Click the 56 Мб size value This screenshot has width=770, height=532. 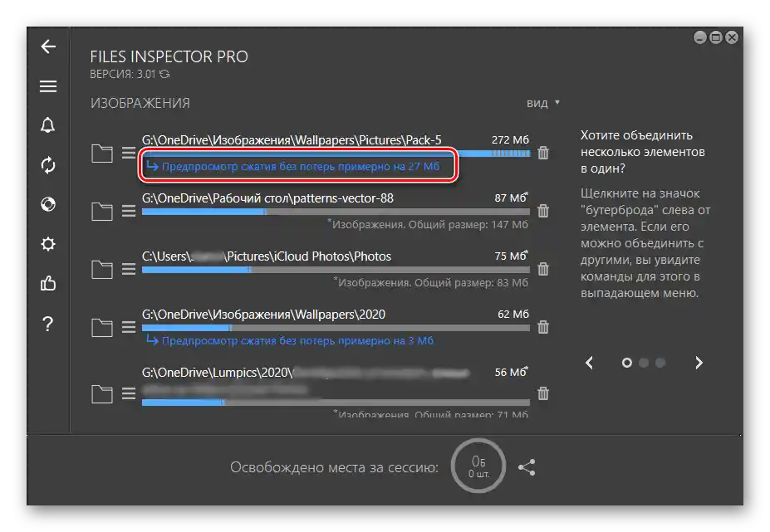tap(511, 372)
